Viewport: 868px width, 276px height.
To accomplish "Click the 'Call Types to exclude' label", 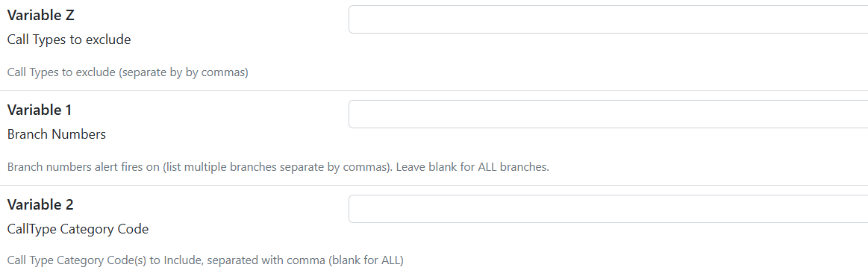I will (69, 40).
